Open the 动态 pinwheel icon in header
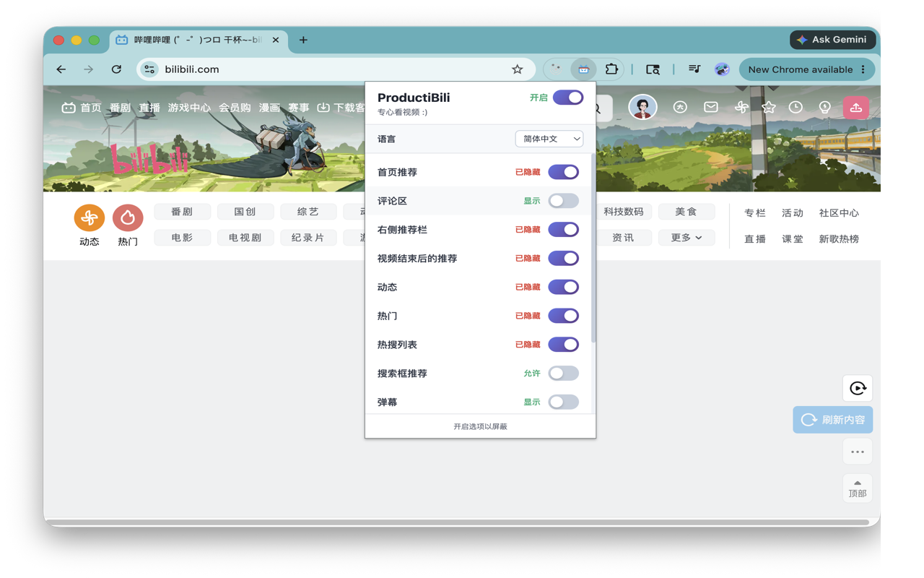924x578 pixels. [x=741, y=107]
